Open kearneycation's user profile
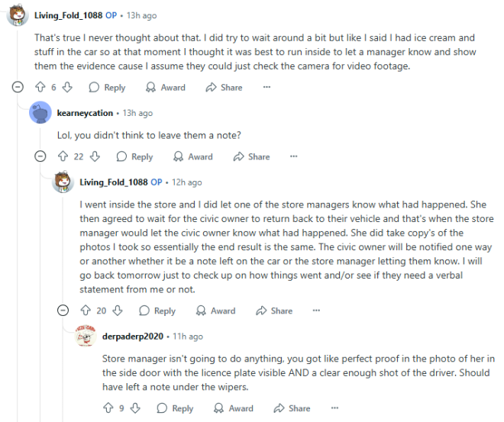The height and width of the screenshot is (422, 504). coord(85,113)
